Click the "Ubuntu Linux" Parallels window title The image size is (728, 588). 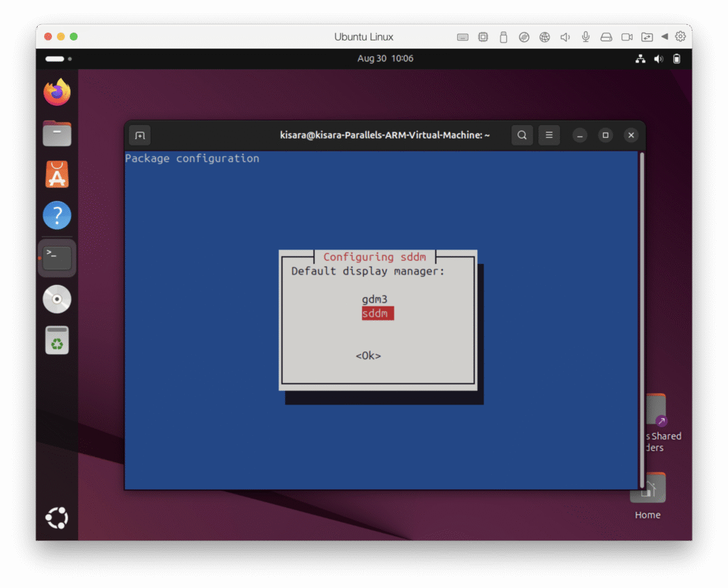click(x=364, y=37)
